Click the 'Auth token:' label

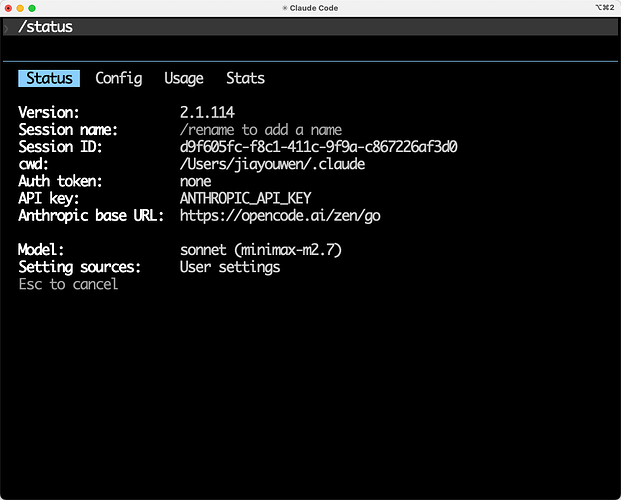point(60,181)
